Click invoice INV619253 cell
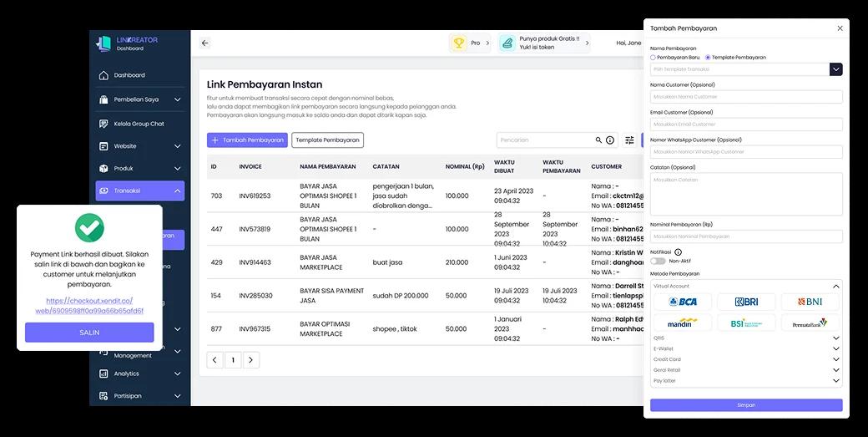Image resolution: width=868 pixels, height=437 pixels. [x=255, y=196]
